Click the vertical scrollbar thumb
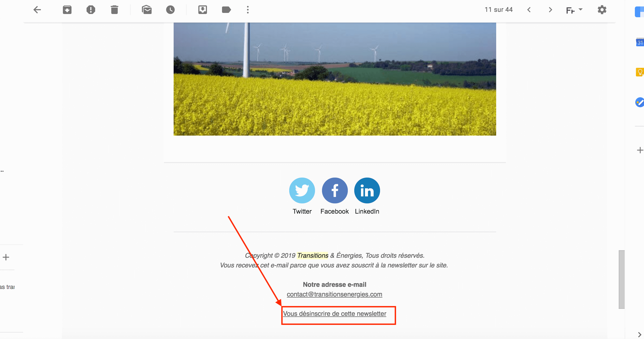This screenshot has width=644, height=339. [x=621, y=279]
